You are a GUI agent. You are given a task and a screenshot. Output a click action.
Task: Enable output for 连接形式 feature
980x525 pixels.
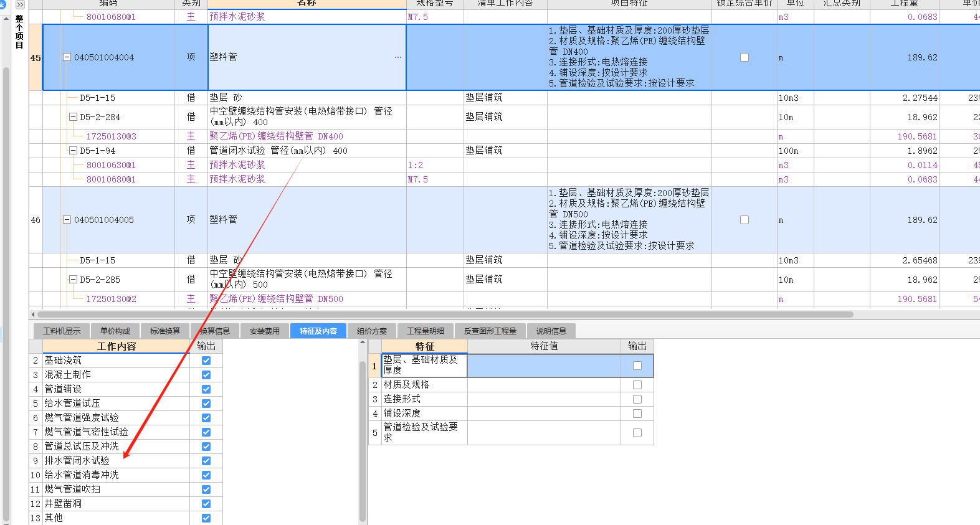(637, 399)
